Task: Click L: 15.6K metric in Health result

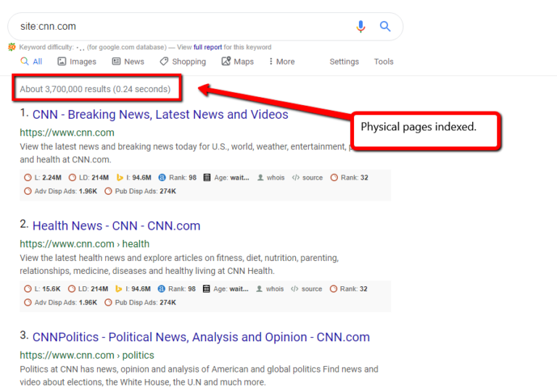Action: click(42, 289)
